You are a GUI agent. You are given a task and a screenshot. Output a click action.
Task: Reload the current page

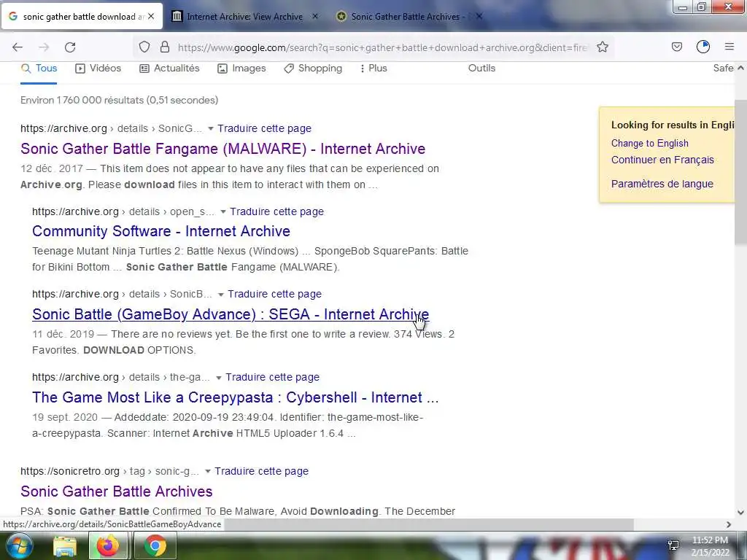pyautogui.click(x=70, y=47)
